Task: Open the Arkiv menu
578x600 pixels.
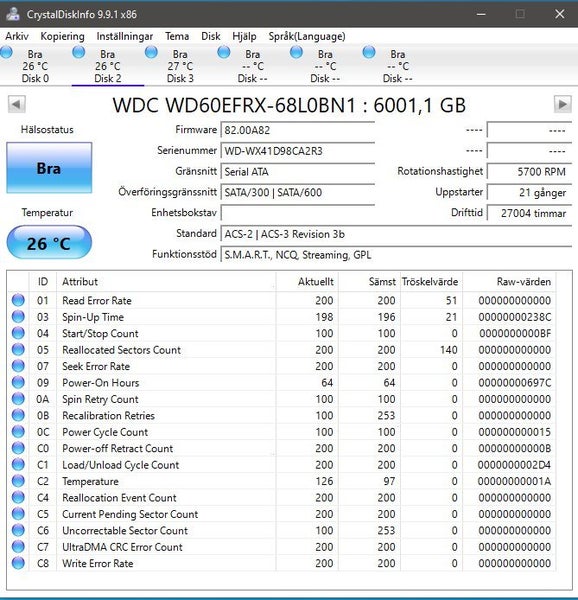Action: tap(17, 36)
